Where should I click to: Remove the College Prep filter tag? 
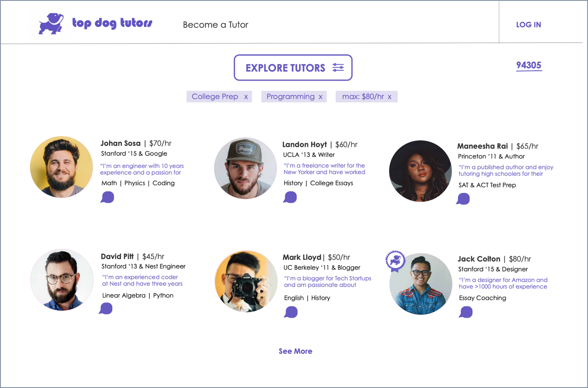tap(246, 97)
